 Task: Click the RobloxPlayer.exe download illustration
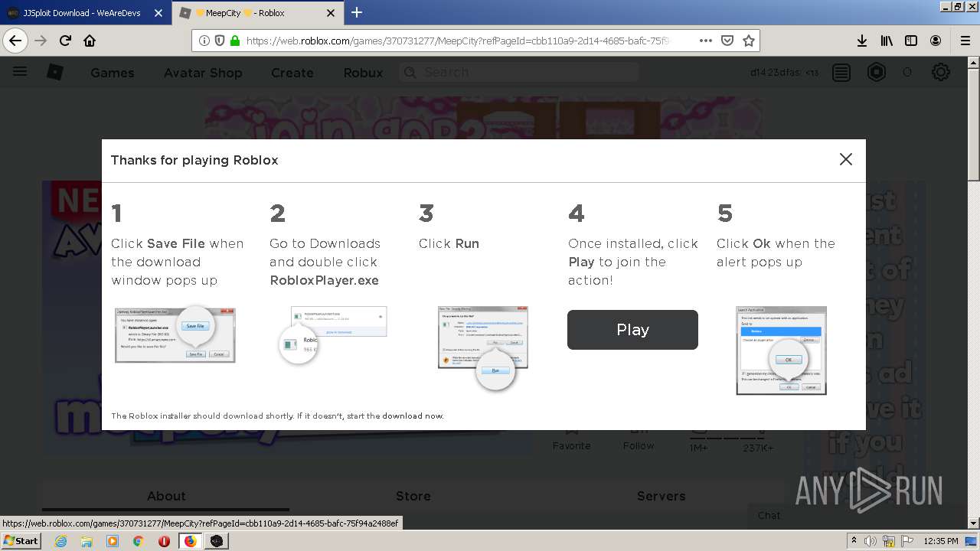coord(332,334)
